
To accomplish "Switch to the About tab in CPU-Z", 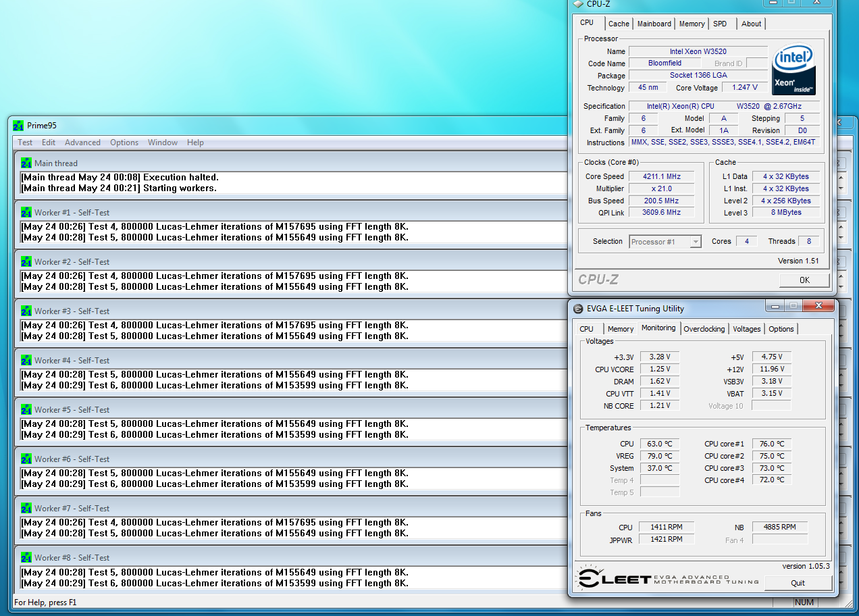I will 751,24.
